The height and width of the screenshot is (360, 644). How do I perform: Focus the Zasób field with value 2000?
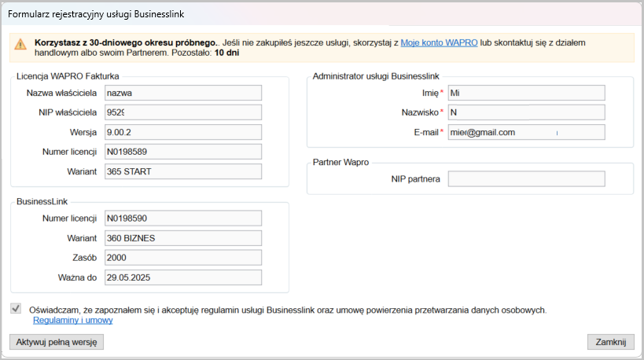[x=182, y=258]
